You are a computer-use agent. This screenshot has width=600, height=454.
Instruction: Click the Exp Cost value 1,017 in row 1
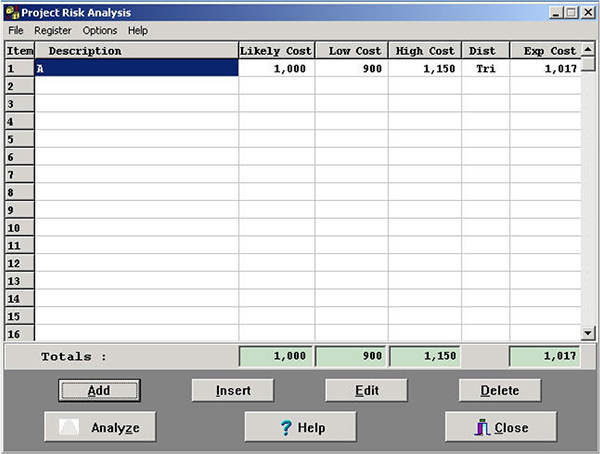click(545, 69)
